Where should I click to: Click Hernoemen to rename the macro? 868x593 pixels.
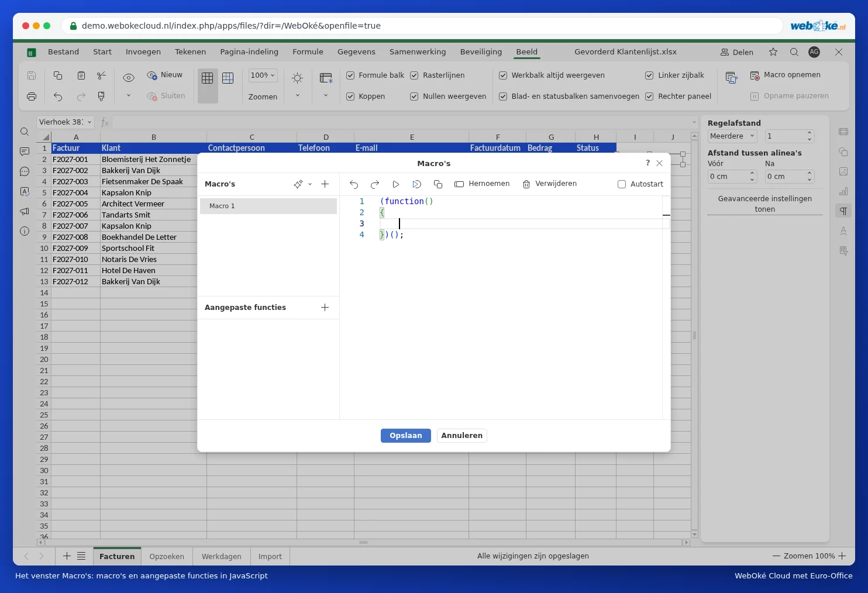(483, 184)
